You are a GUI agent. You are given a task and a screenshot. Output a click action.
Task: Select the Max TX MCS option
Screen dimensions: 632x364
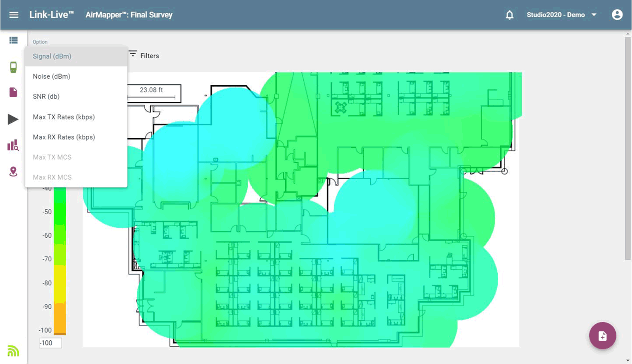(x=76, y=157)
